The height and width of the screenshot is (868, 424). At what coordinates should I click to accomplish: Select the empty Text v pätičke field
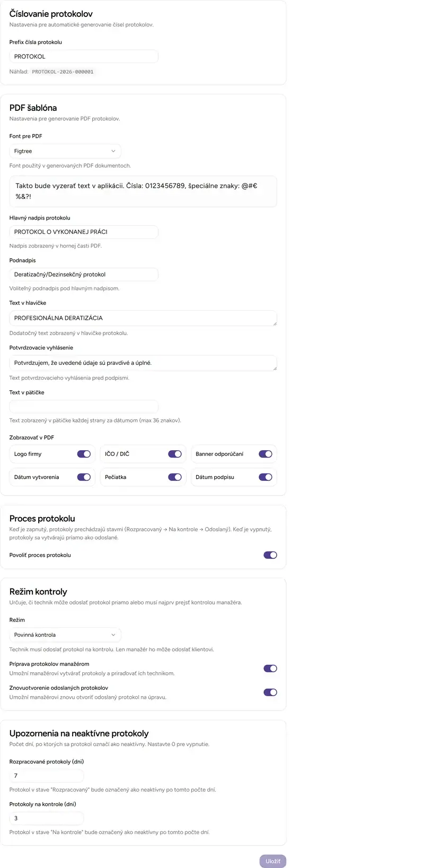[84, 407]
